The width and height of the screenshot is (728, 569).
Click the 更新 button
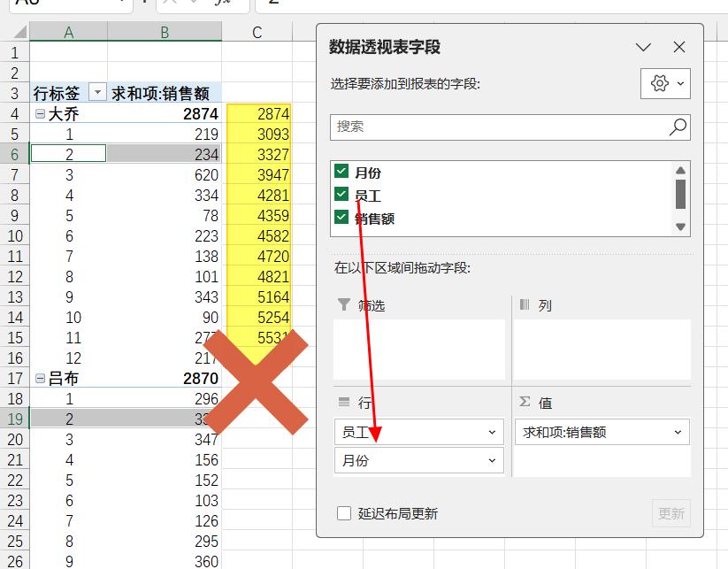pos(671,513)
